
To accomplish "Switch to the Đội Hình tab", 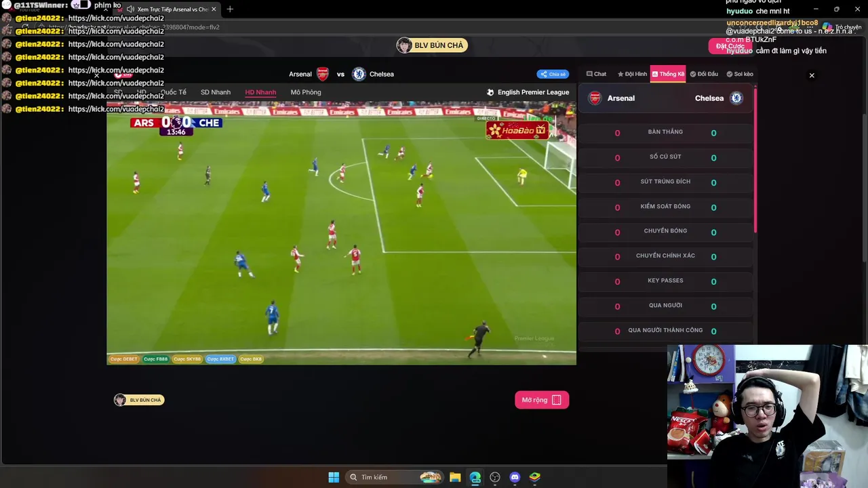I will [632, 74].
